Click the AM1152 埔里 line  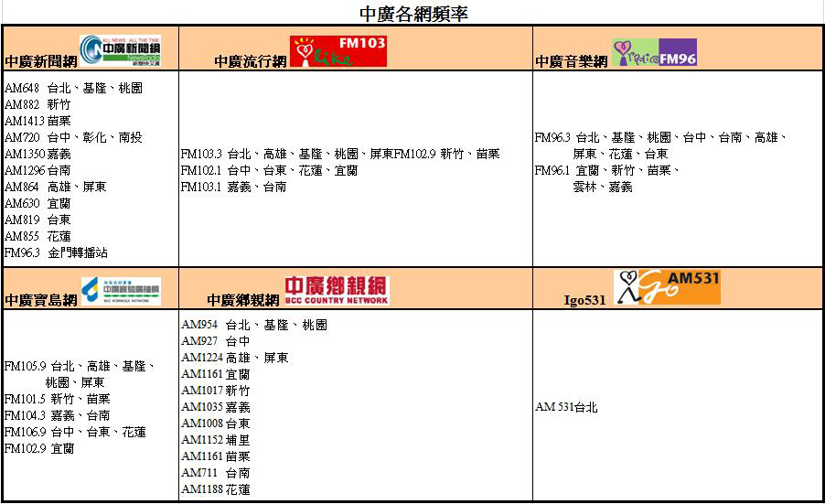[x=216, y=440]
